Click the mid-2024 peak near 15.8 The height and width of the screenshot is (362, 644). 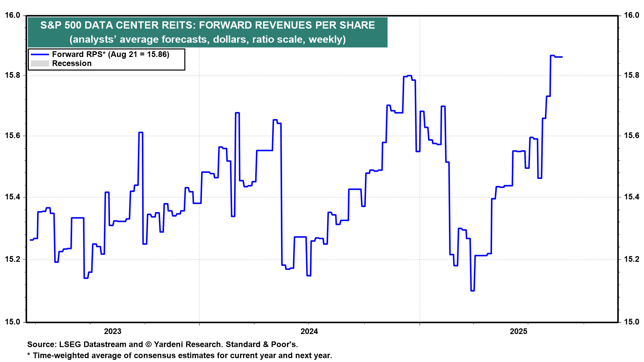point(409,76)
